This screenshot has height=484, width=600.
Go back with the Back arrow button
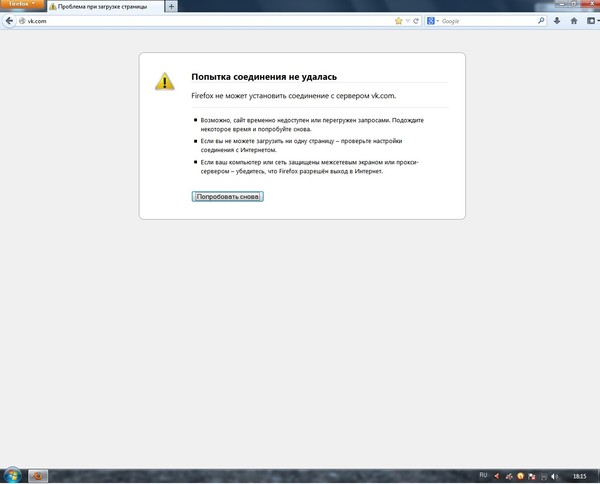coord(9,21)
